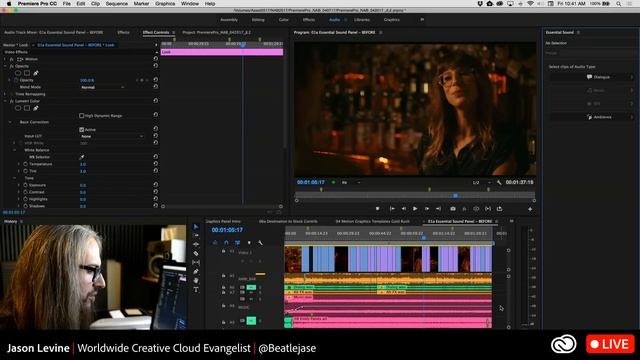Select the Selection arrow tool
Image resolution: width=640 pixels, height=360 pixels.
click(x=196, y=227)
